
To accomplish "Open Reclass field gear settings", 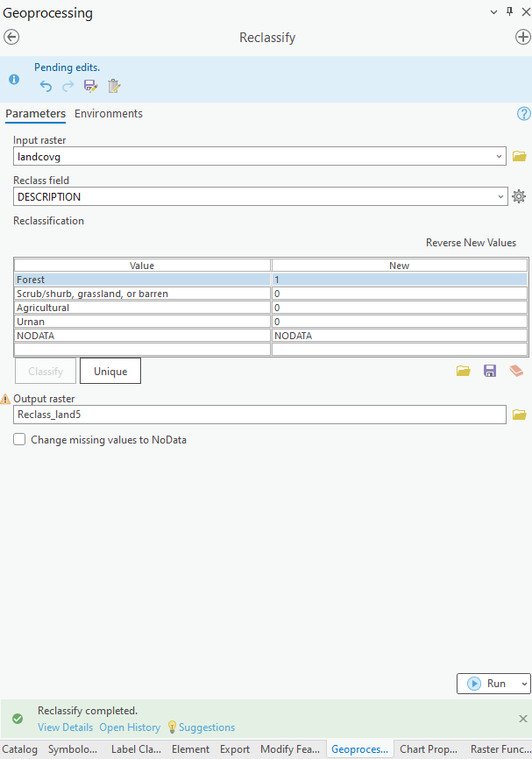I will 519,196.
